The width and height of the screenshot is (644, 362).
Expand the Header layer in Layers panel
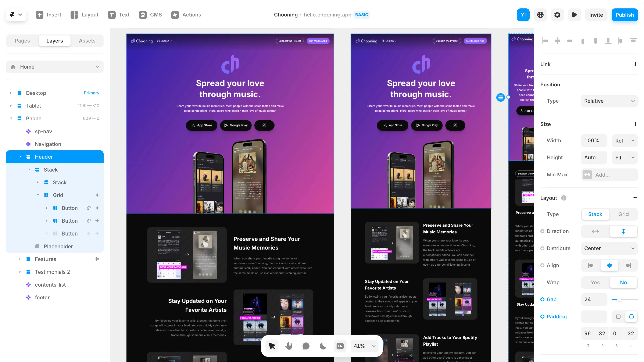20,156
